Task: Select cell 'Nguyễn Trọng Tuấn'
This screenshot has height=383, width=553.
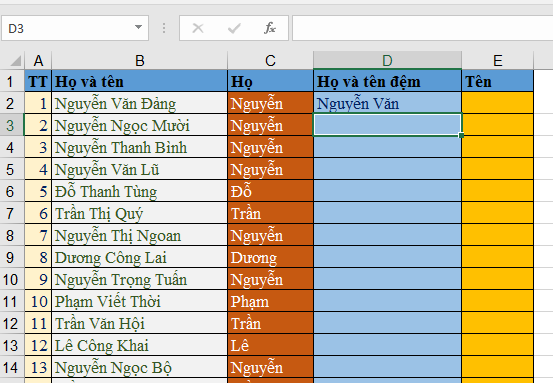Action: coord(140,279)
